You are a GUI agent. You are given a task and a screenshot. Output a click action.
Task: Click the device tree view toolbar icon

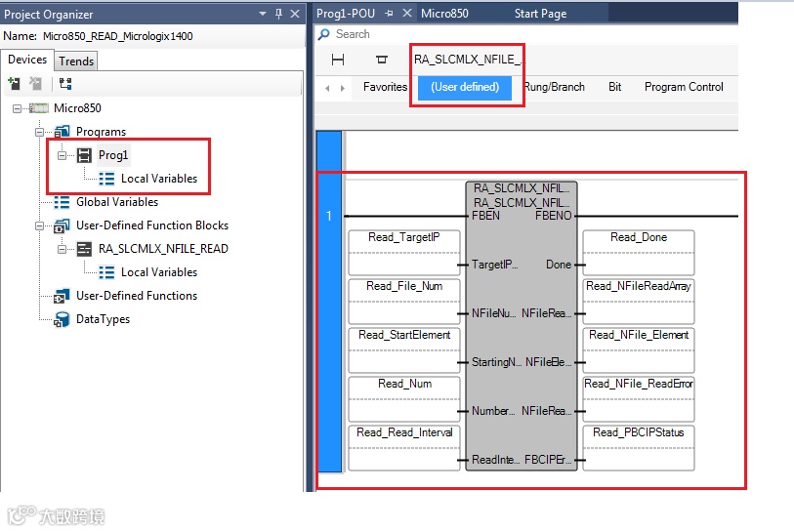(x=65, y=84)
